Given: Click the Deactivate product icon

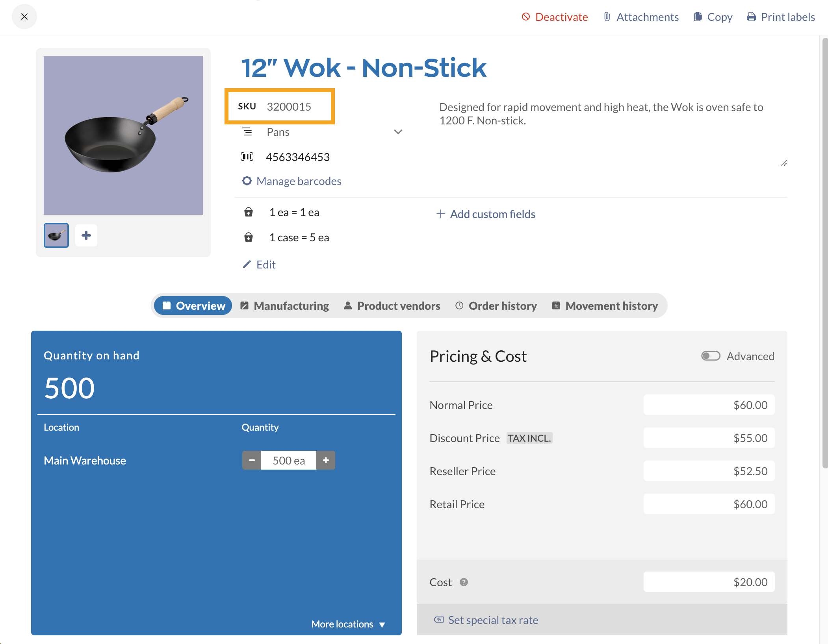Looking at the screenshot, I should pyautogui.click(x=525, y=17).
